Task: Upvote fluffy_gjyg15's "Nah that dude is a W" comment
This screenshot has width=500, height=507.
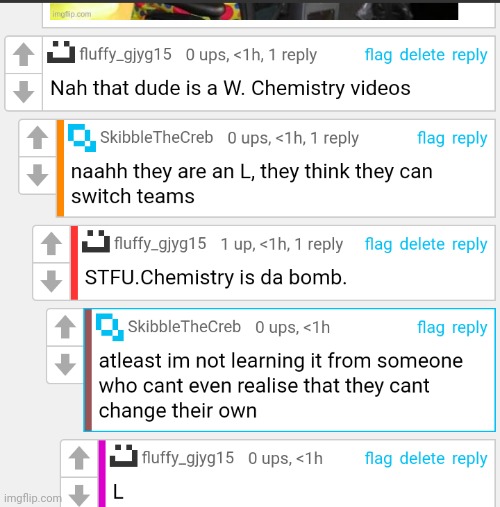Action: (x=23, y=55)
